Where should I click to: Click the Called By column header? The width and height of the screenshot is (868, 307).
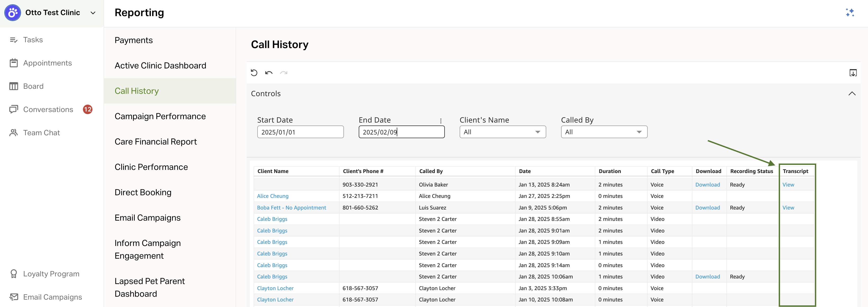pos(431,171)
